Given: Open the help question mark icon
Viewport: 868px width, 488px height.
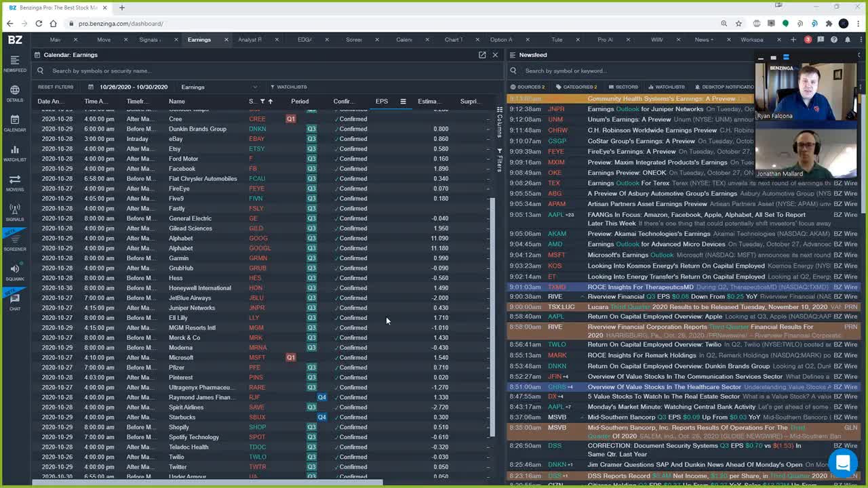Looking at the screenshot, I should (x=834, y=40).
